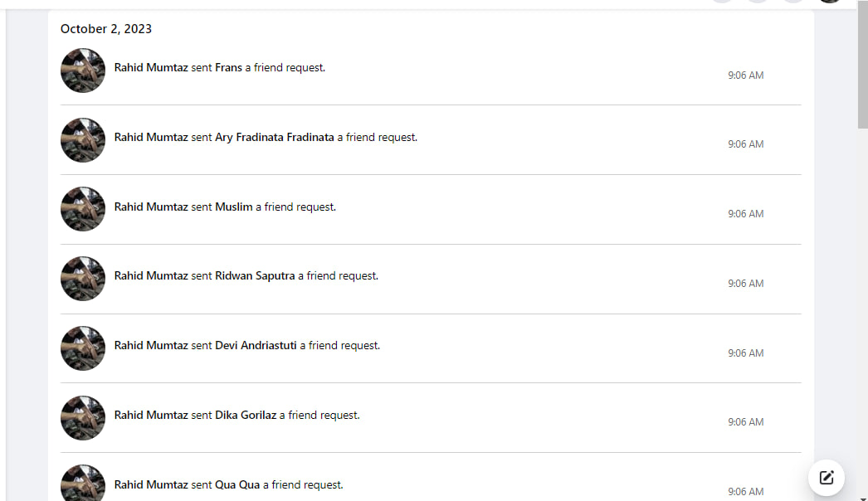Open Ary Fradinata Fradinata's profile link

pos(275,138)
